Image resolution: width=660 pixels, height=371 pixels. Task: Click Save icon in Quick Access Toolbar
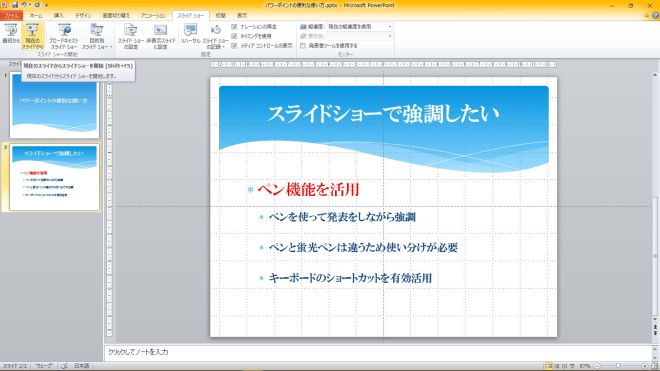[15, 5]
